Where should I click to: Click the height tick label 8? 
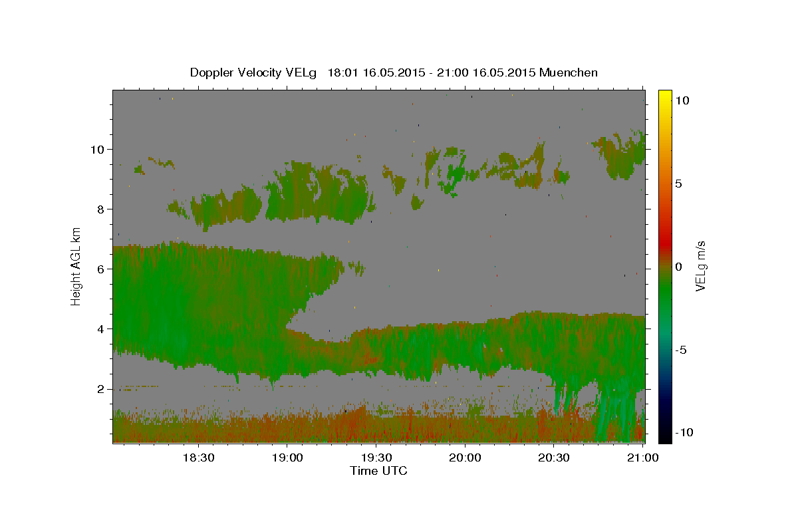click(x=101, y=209)
